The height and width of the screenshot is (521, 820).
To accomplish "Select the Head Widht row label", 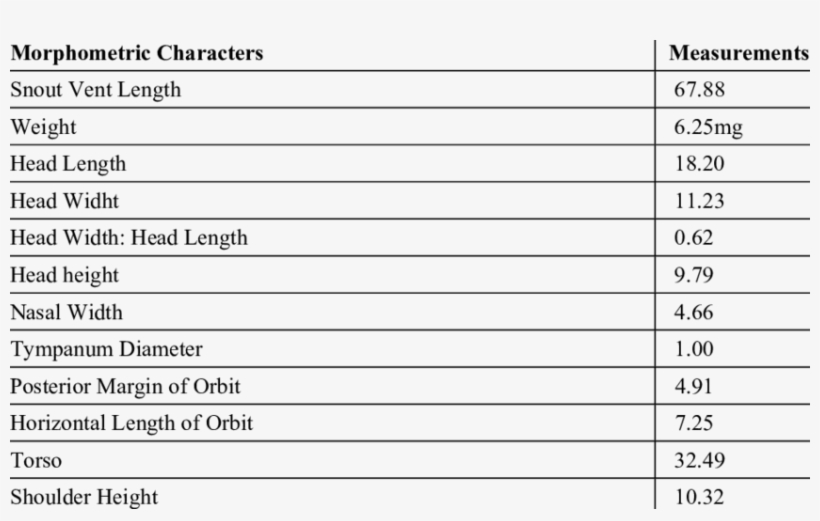I will (x=64, y=201).
